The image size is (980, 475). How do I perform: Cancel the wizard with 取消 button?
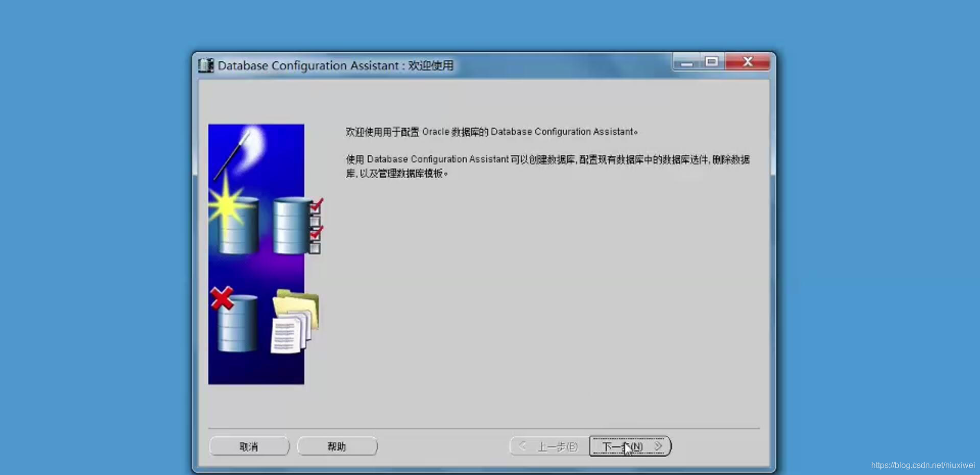(x=249, y=446)
